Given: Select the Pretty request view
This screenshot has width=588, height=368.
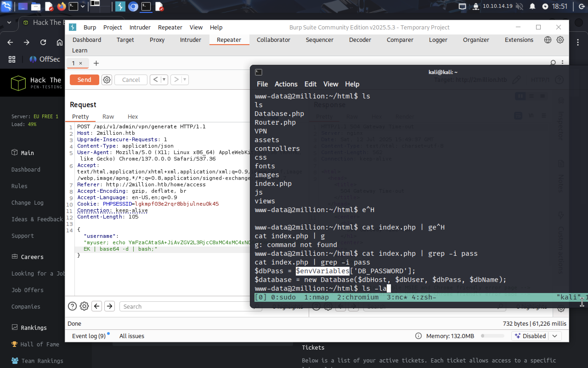Looking at the screenshot, I should 80,117.
